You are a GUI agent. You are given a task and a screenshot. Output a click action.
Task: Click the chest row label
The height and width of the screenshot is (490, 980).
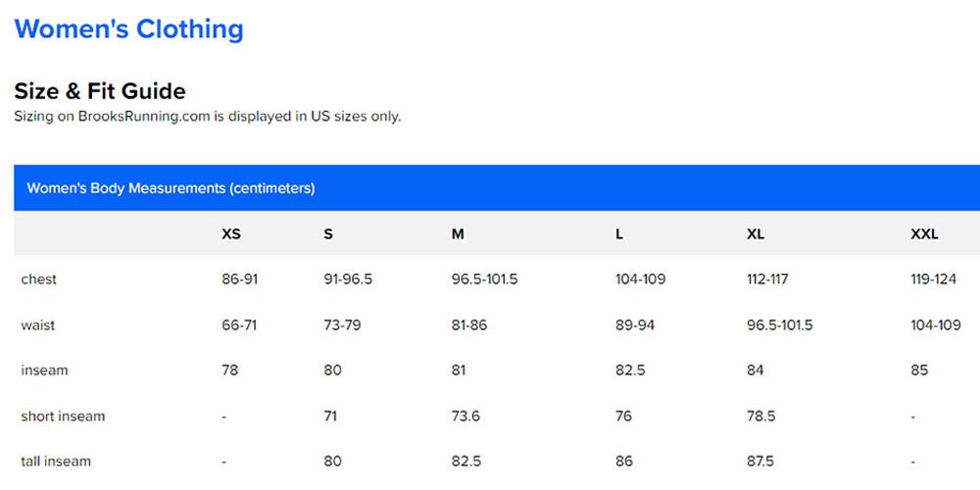coord(39,279)
